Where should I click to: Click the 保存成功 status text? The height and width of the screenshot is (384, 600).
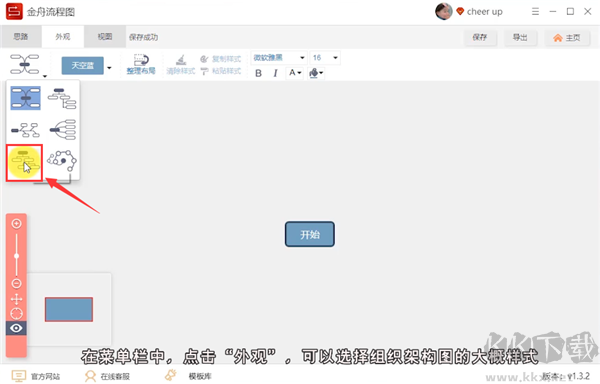(143, 37)
